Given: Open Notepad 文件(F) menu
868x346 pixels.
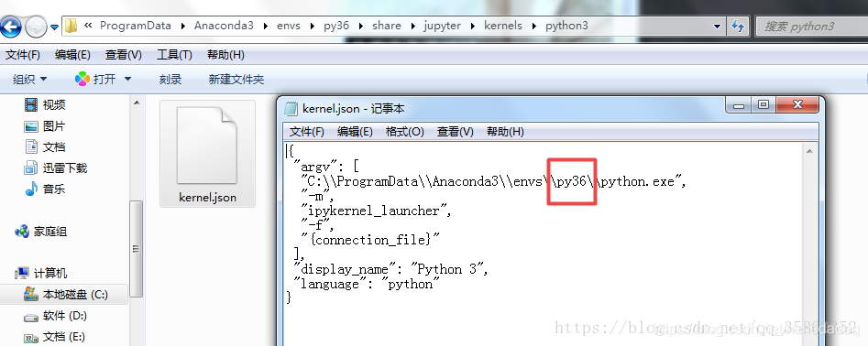Looking at the screenshot, I should click(307, 132).
